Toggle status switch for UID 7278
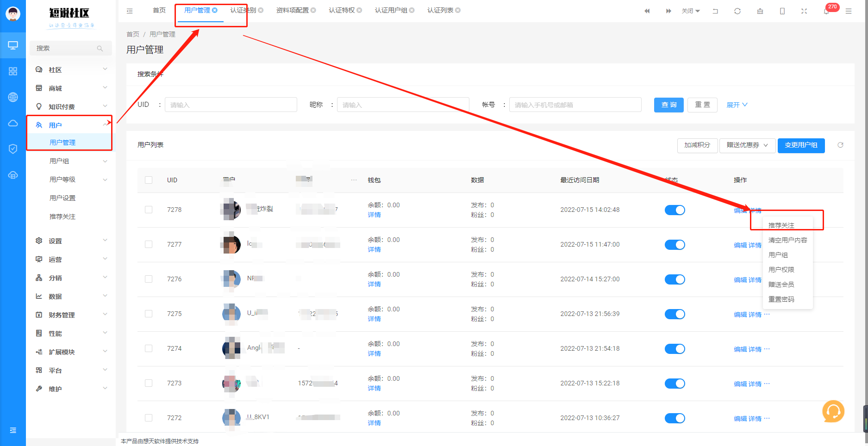Image resolution: width=868 pixels, height=446 pixels. pyautogui.click(x=674, y=210)
